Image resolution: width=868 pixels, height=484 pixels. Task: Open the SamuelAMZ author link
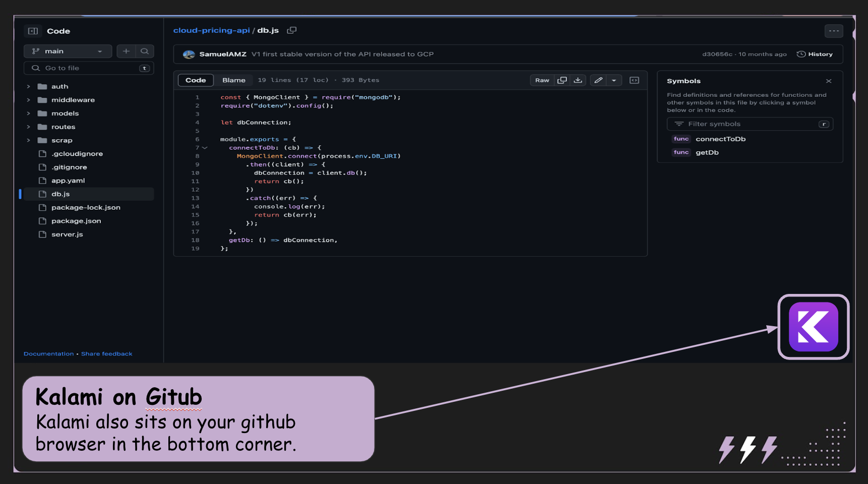[x=223, y=54]
